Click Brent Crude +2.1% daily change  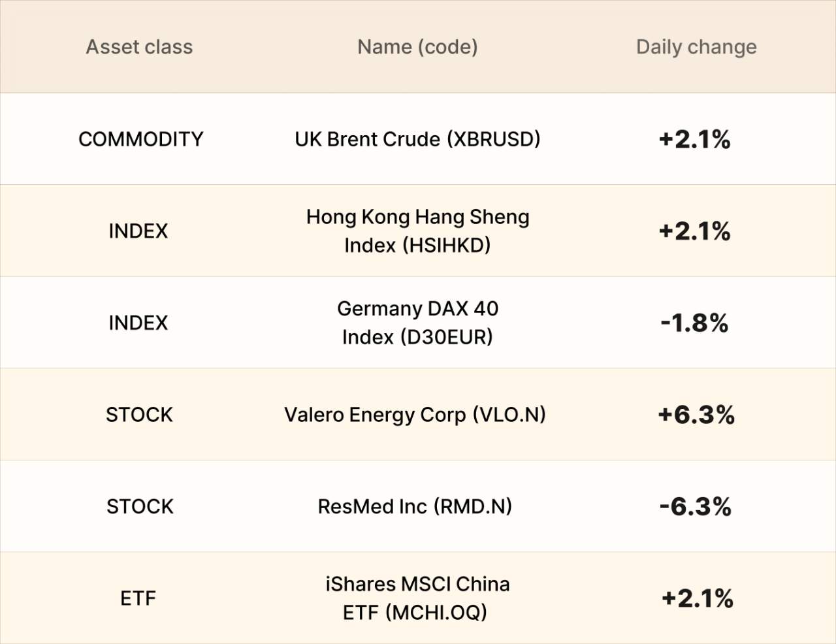point(695,139)
